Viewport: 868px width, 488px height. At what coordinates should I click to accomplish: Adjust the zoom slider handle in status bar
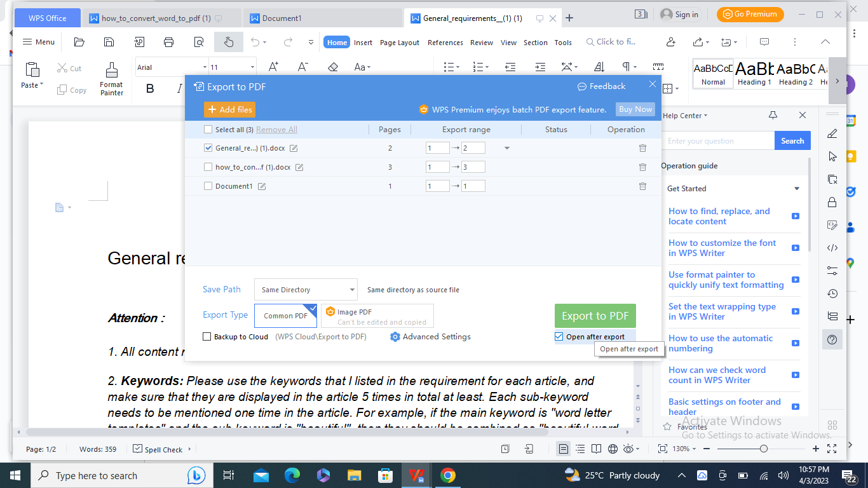point(764,449)
